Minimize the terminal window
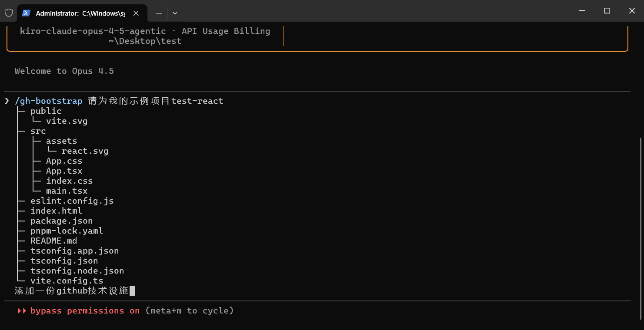Viewport: 644px width, 330px height. click(583, 11)
